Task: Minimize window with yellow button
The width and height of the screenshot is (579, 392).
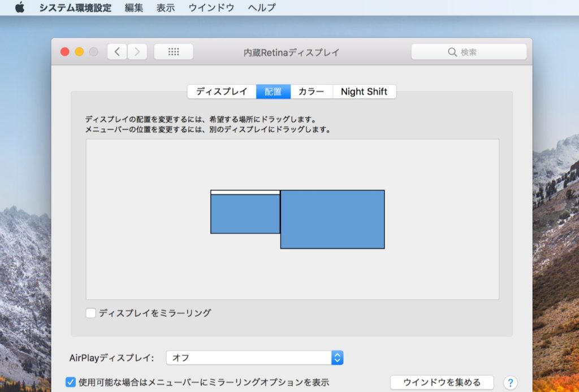Action: pos(79,52)
